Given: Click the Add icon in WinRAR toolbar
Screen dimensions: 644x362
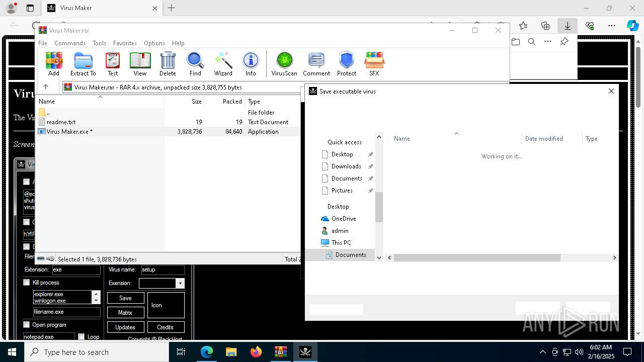Looking at the screenshot, I should (54, 64).
